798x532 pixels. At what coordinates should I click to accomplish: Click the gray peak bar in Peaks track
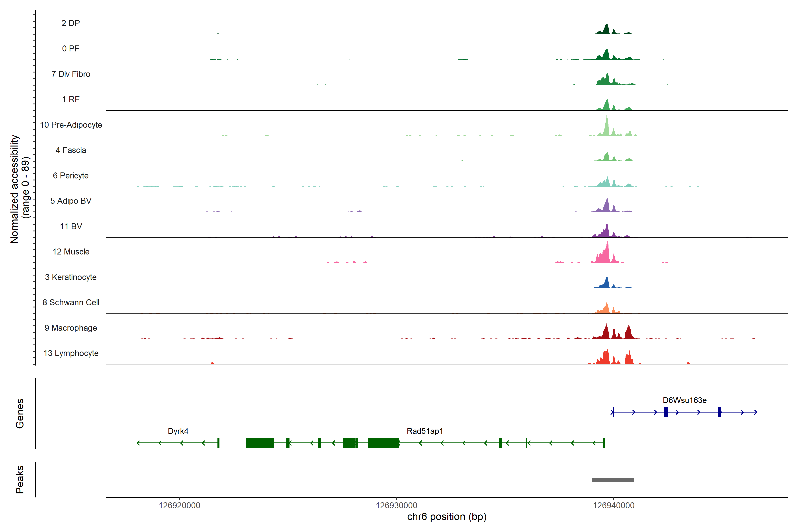tap(613, 480)
